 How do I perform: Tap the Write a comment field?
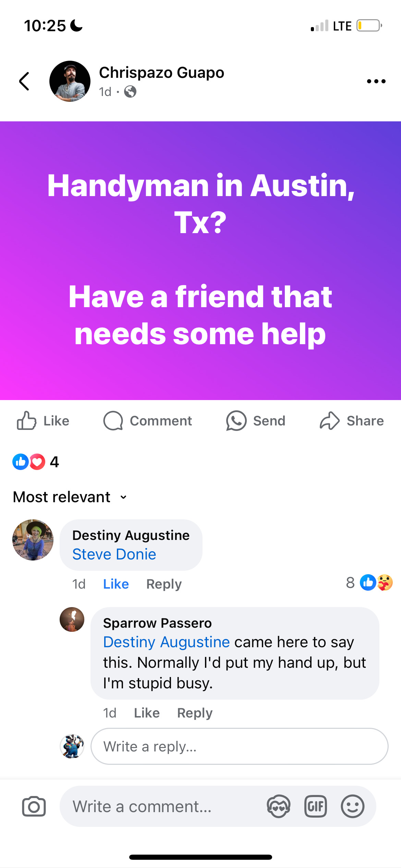[218, 806]
